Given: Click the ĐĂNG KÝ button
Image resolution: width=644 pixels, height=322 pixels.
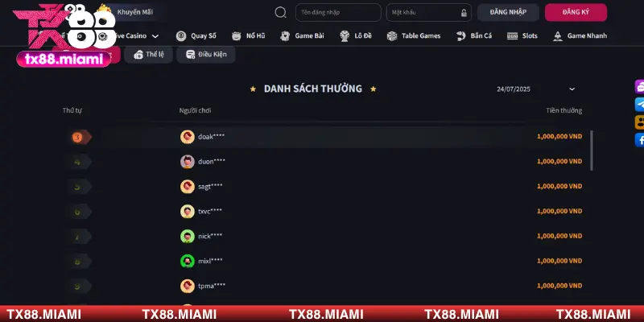Looking at the screenshot, I should (x=576, y=12).
